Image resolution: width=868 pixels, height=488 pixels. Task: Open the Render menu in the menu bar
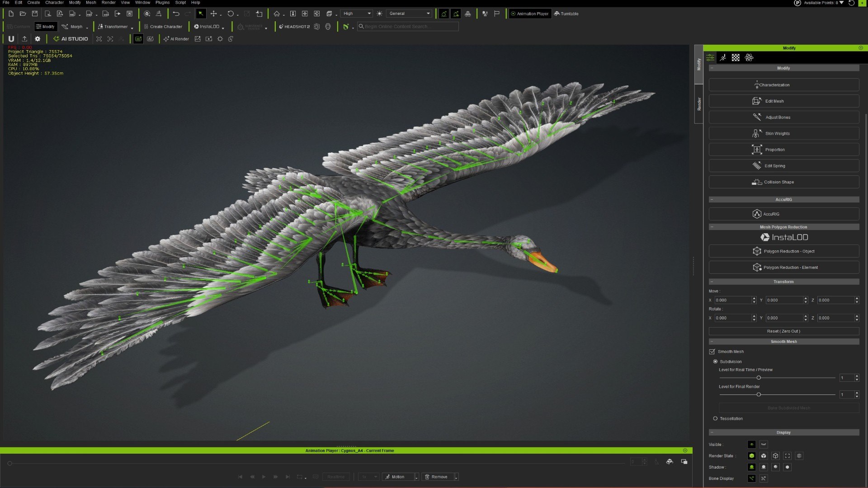click(x=108, y=3)
